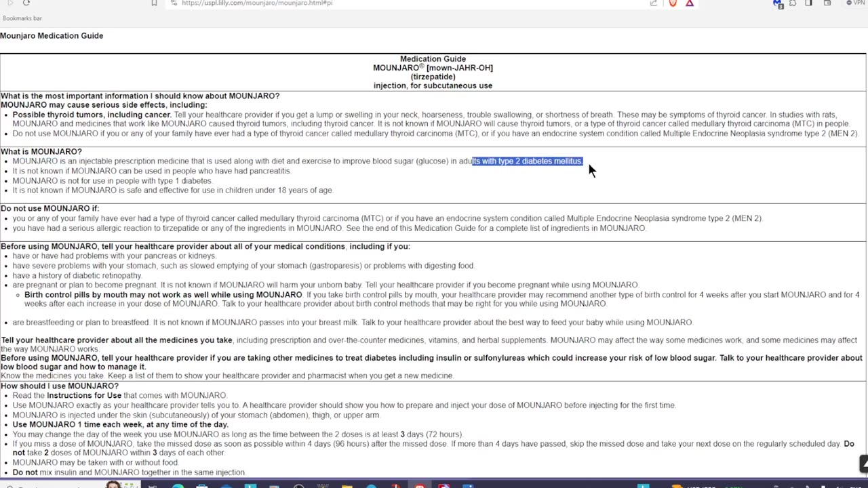Toggle the browser sidebar panel icon

pos(809,3)
